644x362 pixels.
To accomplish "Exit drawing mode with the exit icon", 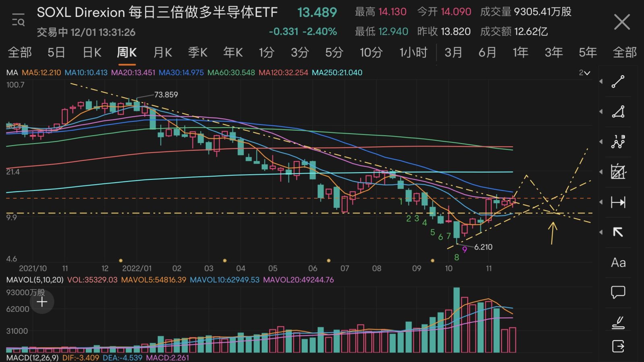I will pos(618,346).
